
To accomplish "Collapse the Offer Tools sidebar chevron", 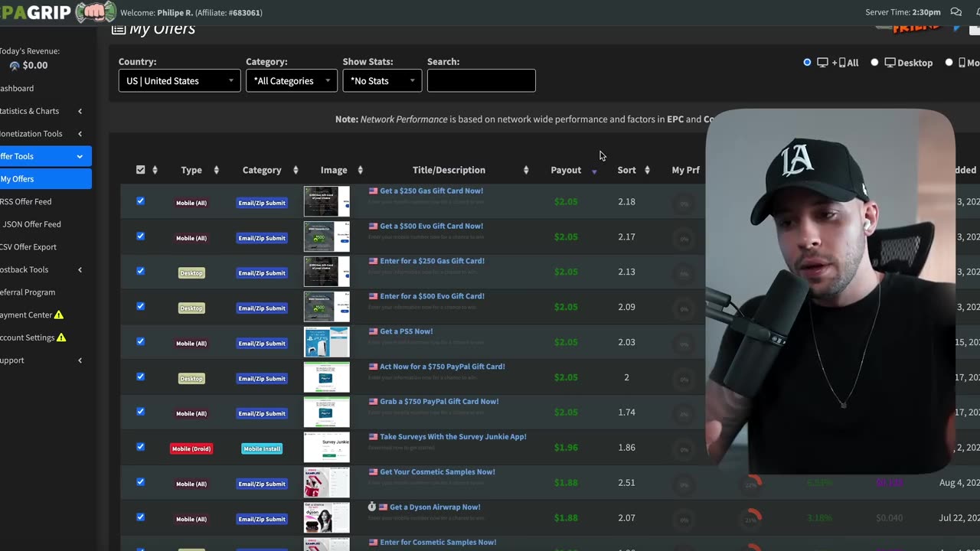I will (80, 156).
